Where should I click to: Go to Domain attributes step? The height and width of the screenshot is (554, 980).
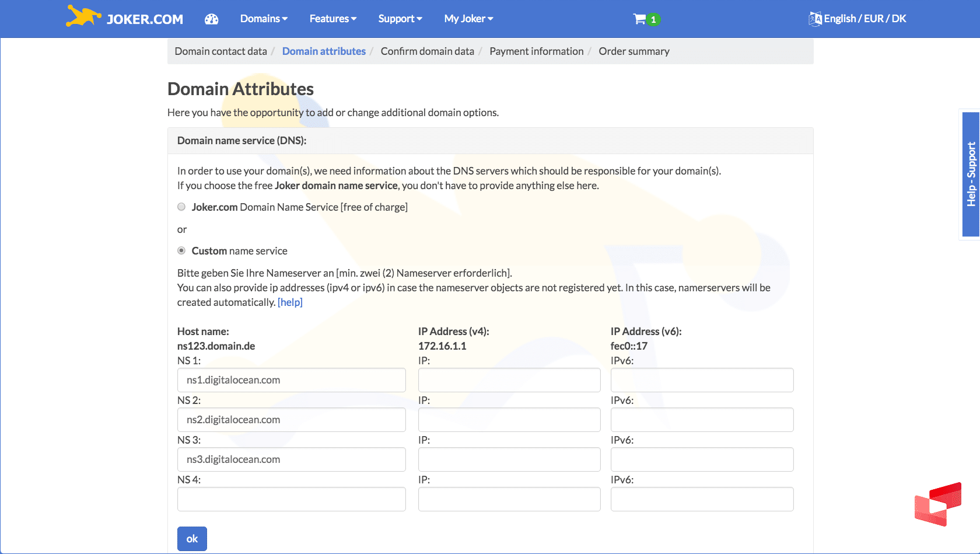click(x=324, y=51)
